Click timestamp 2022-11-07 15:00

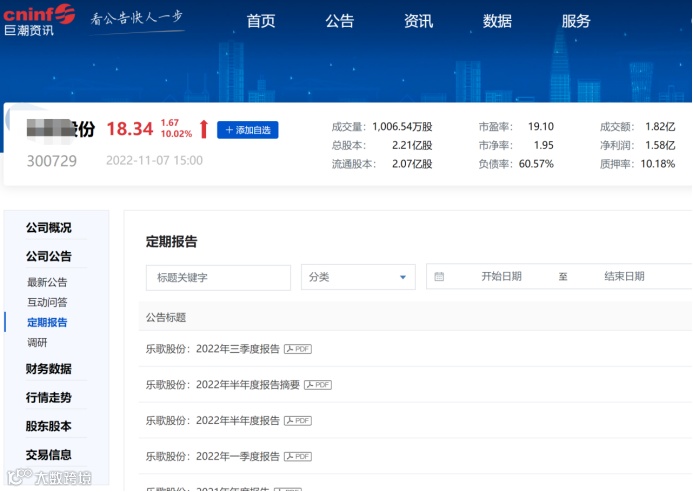(154, 160)
